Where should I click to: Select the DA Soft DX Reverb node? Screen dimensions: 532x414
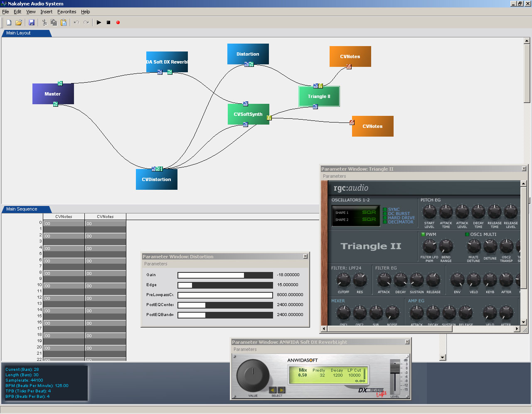click(x=167, y=62)
